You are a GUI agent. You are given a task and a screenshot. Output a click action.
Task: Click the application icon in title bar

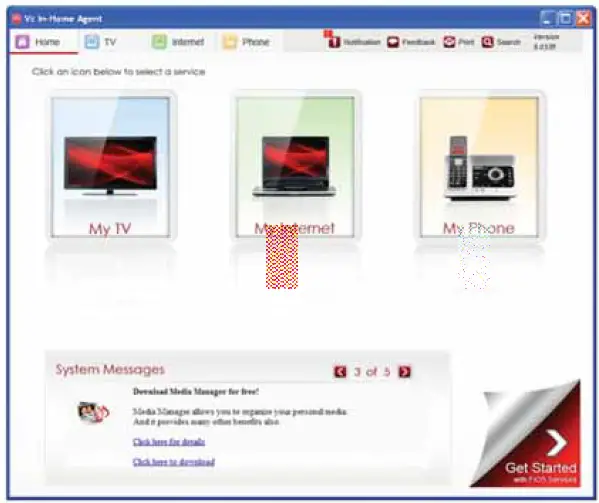click(16, 18)
